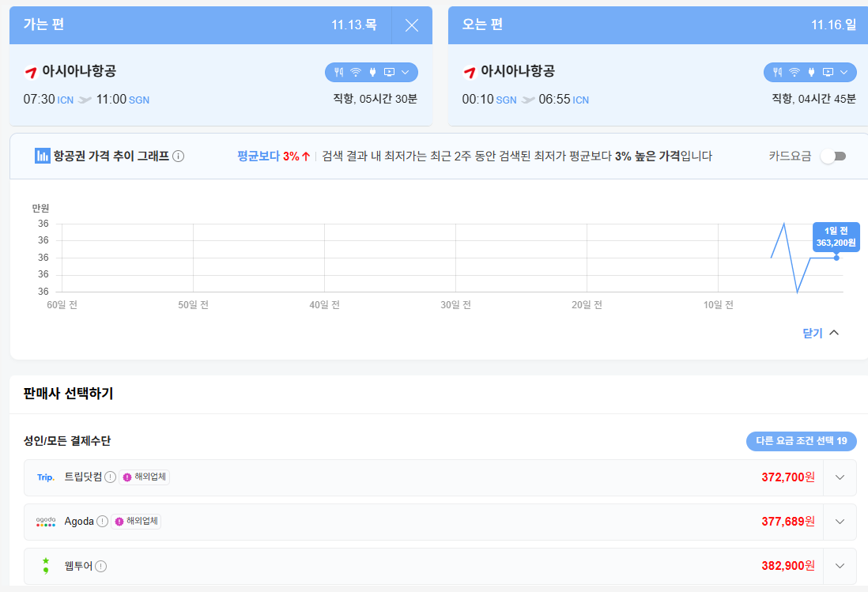The image size is (868, 592).
Task: Expand the Agoda fare details chevron
Action: (840, 522)
